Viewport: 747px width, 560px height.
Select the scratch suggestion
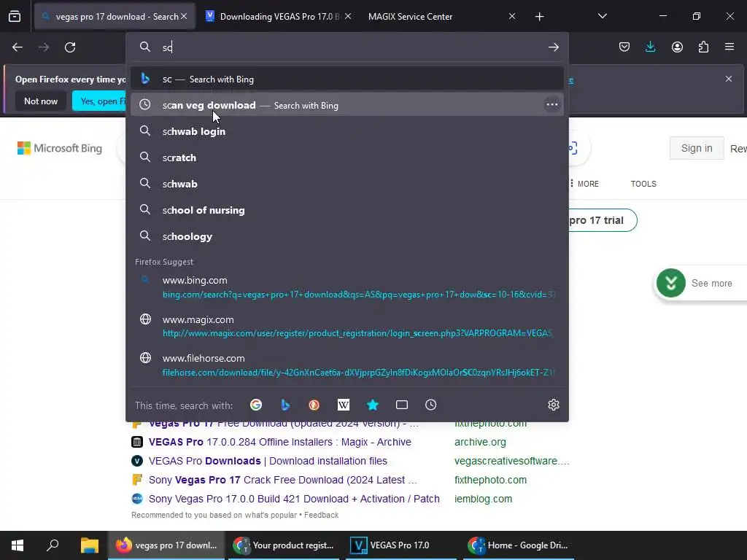click(347, 157)
